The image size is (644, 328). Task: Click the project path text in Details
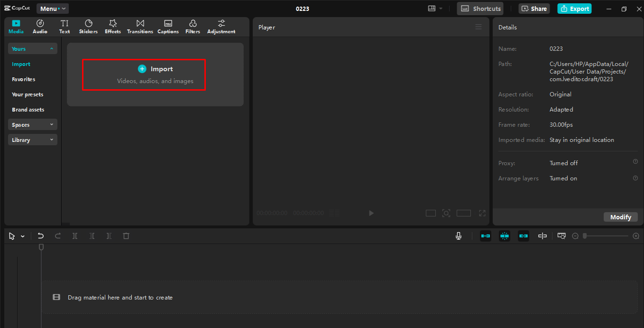point(589,72)
